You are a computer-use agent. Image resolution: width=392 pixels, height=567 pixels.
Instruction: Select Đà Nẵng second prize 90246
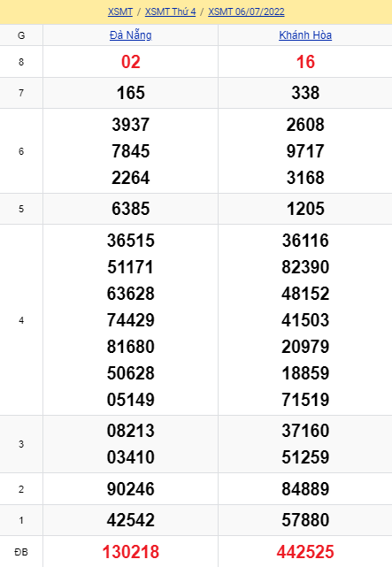pos(131,489)
